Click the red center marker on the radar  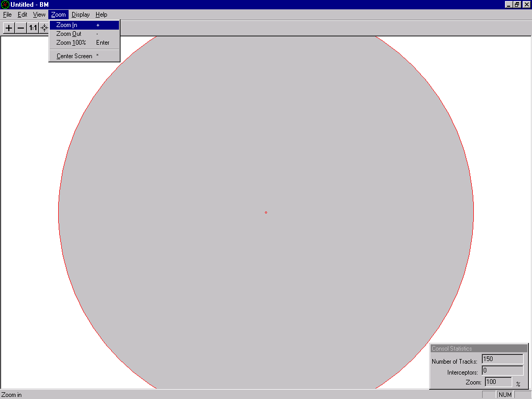266,212
